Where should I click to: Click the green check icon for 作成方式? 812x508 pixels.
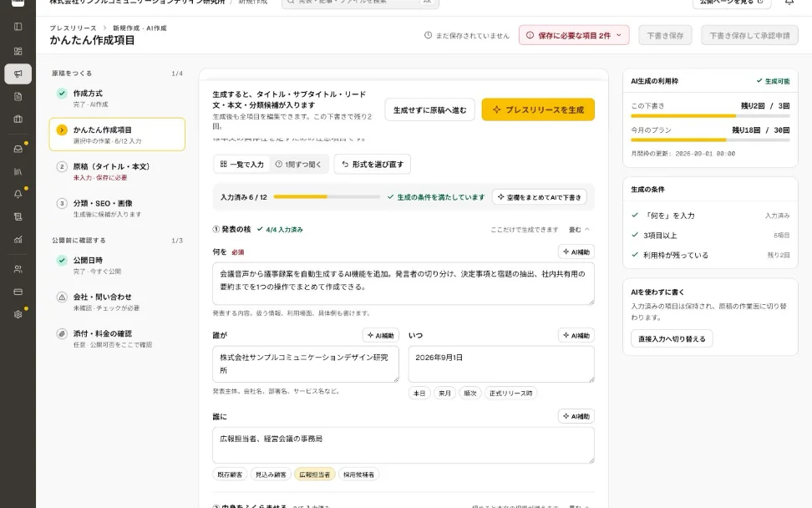point(62,94)
